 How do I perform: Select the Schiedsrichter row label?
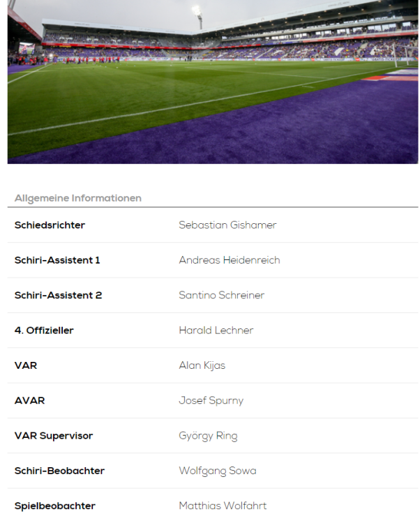50,225
